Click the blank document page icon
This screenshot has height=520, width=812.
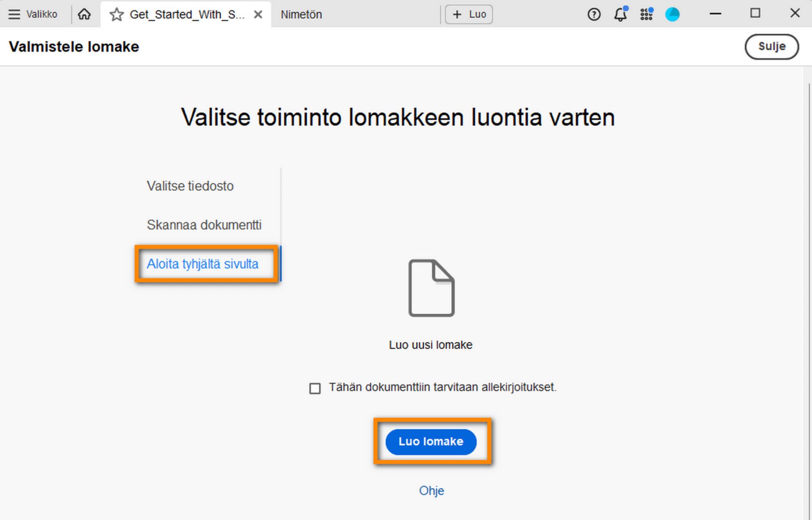coord(431,287)
